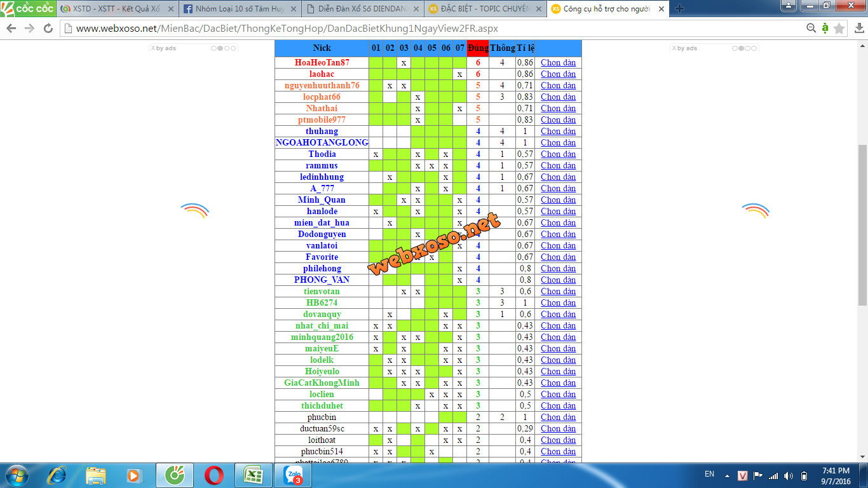Click the webxoso.net address bar
This screenshot has width=868, height=488.
click(x=432, y=29)
